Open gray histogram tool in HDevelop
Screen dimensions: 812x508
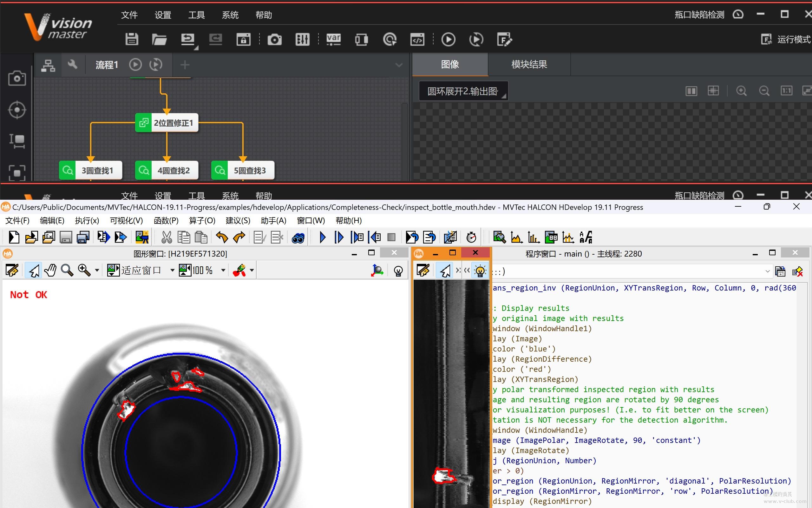(x=516, y=237)
